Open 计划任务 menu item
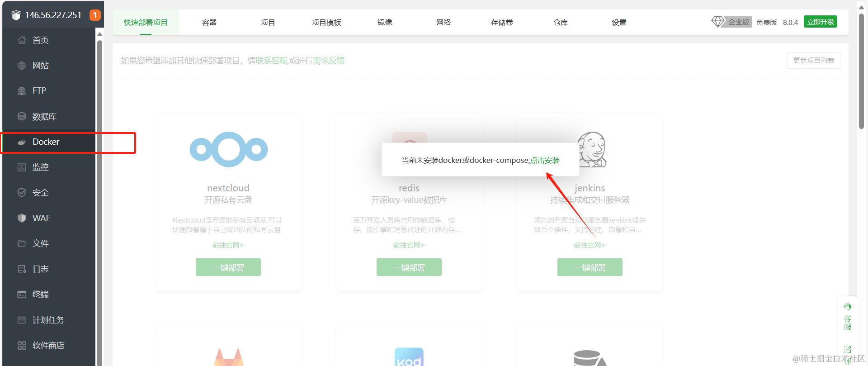 pos(49,320)
